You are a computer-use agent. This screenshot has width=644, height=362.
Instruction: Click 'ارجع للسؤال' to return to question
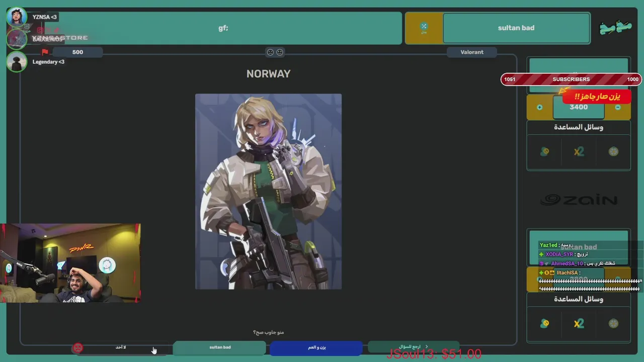coord(413,346)
